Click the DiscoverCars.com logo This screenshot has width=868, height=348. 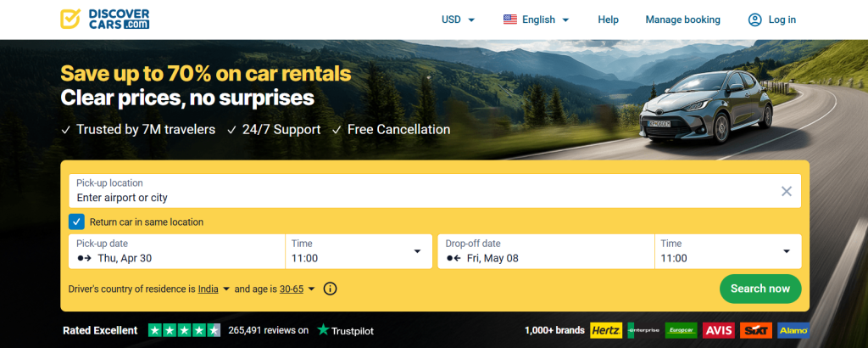tap(106, 20)
